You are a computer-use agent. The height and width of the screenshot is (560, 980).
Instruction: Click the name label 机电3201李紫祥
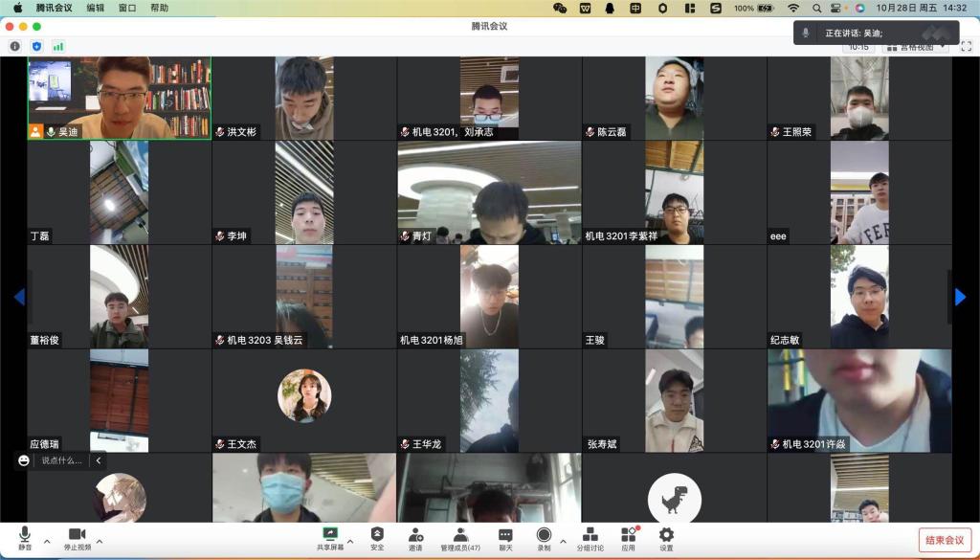point(621,236)
